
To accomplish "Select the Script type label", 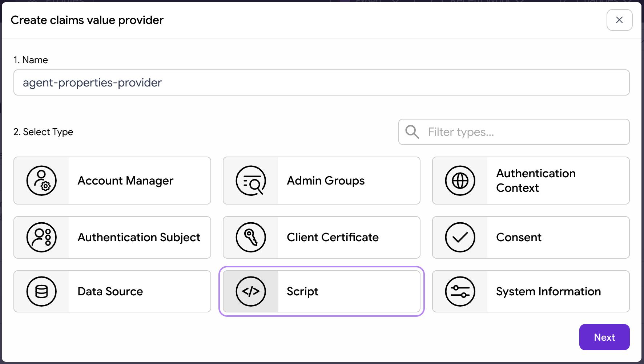I will pyautogui.click(x=302, y=291).
